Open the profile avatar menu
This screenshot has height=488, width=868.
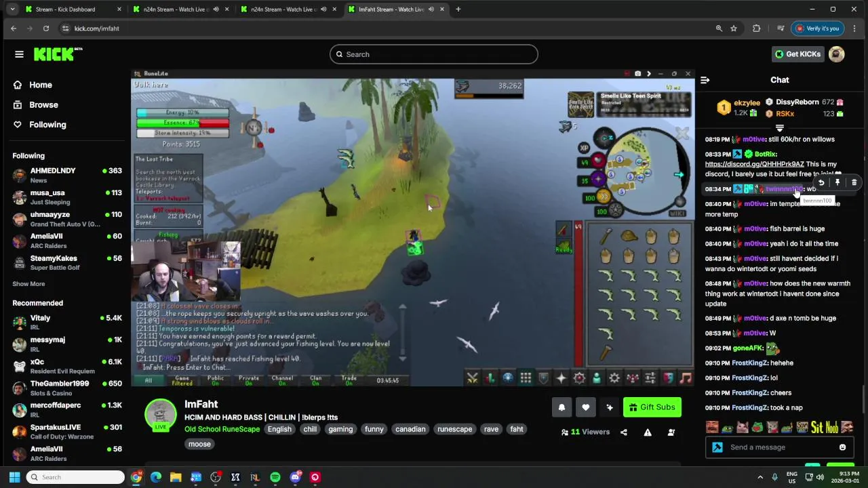pos(837,54)
